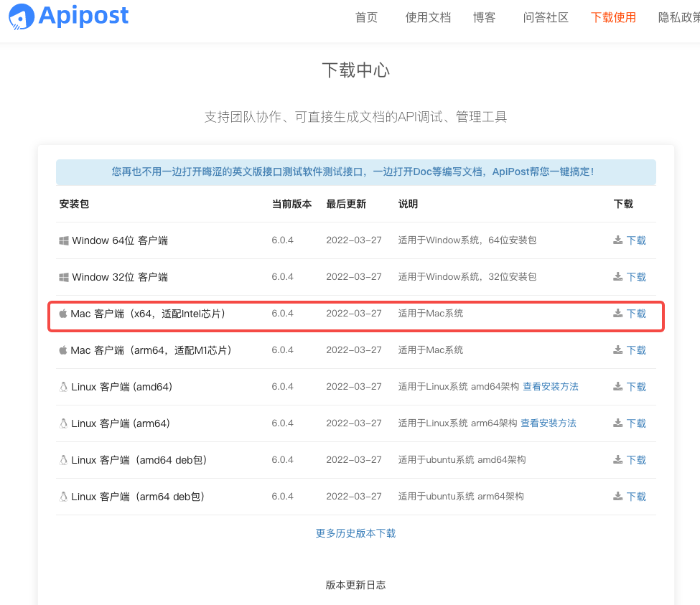Viewport: 700px width, 605px height.
Task: Click the 安装包 column header
Action: coord(74,204)
